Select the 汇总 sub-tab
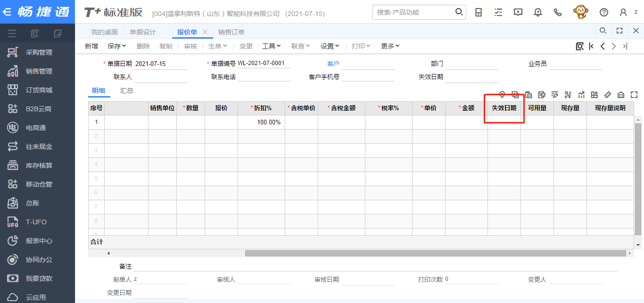Viewport: 644px width, 303px height. tap(127, 90)
